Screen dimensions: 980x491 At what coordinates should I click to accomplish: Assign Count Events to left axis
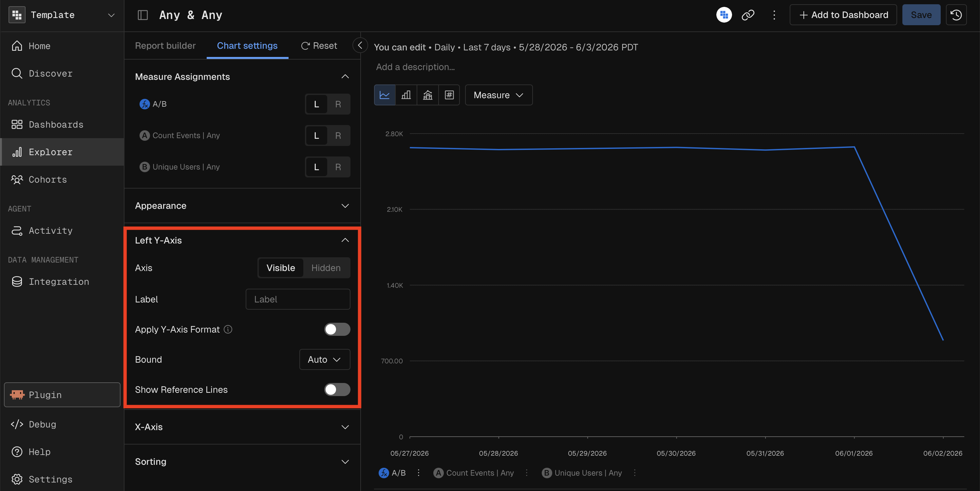tap(316, 136)
